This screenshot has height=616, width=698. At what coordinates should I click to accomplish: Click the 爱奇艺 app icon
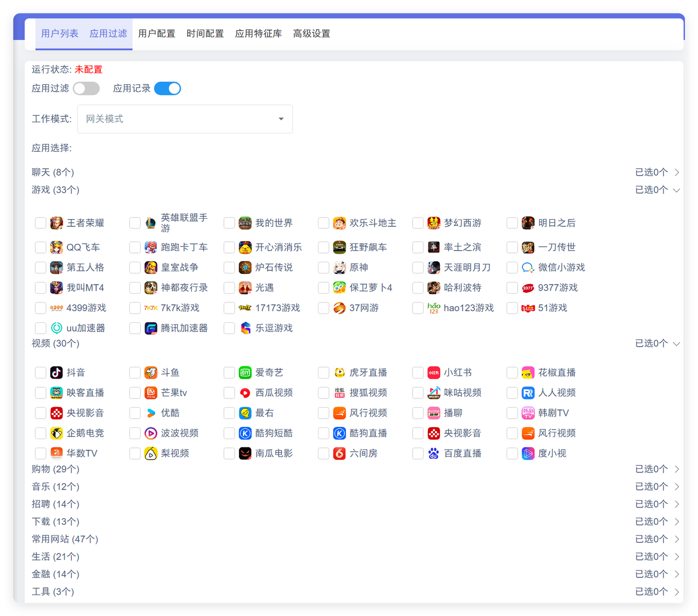(x=245, y=373)
